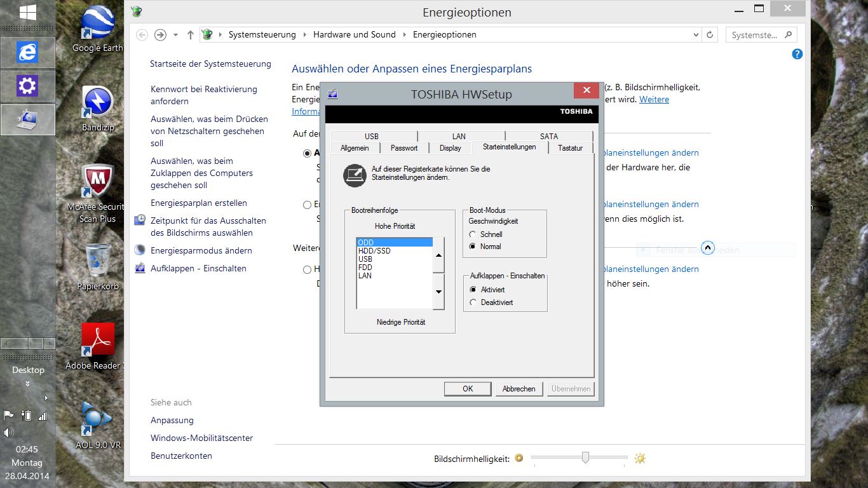This screenshot has height=488, width=868.
Task: Click the Windows Start logo
Action: tap(27, 12)
